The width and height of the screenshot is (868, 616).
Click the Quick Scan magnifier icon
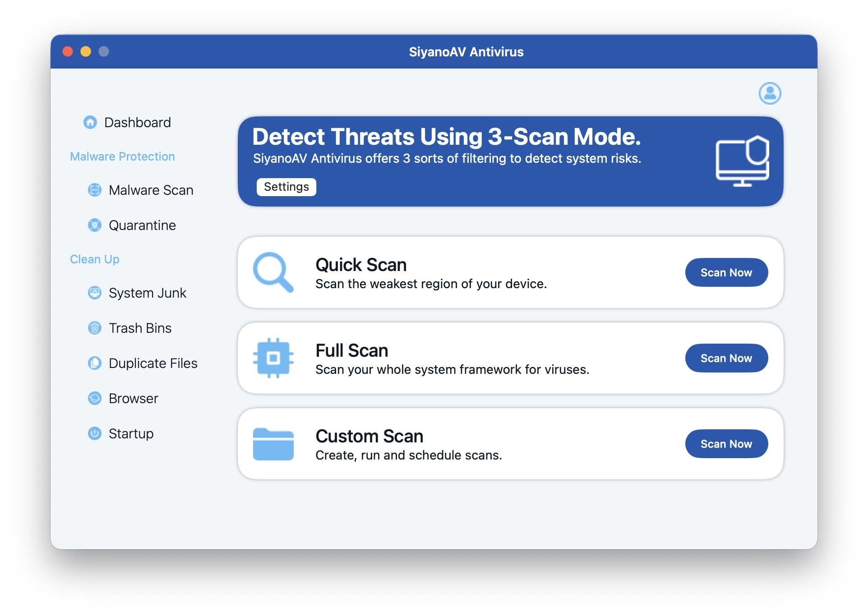point(274,272)
